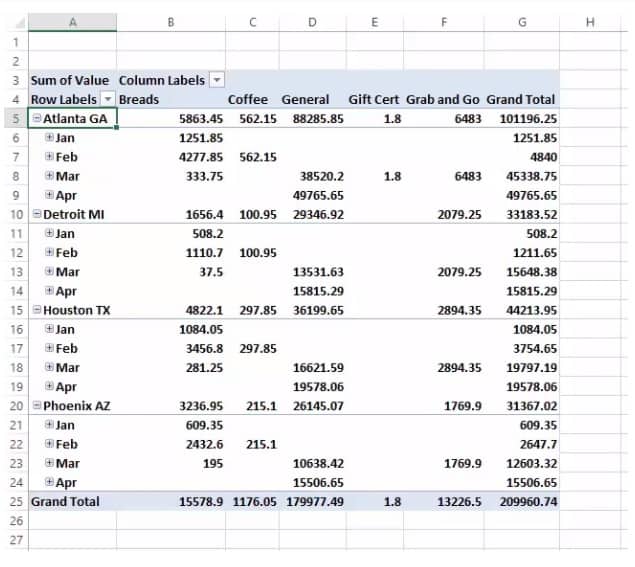Expand Feb under Phoenix AZ
Screen dimensions: 635x567
click(x=49, y=443)
